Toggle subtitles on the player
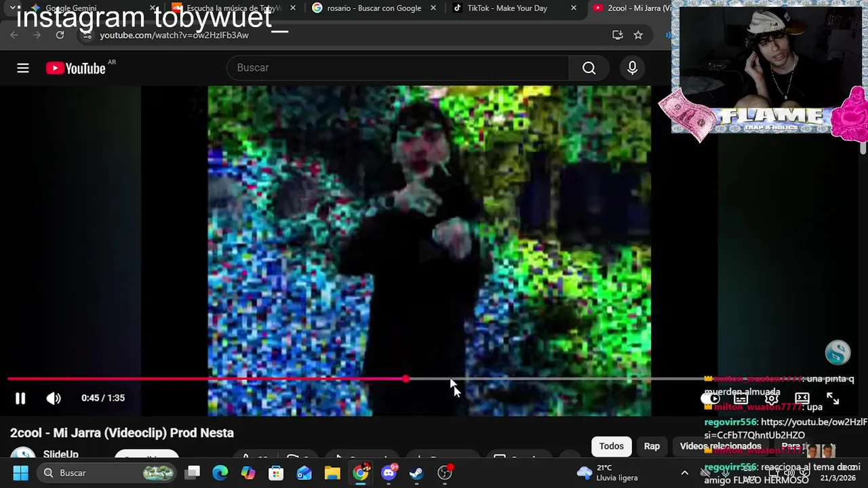 [x=741, y=399]
